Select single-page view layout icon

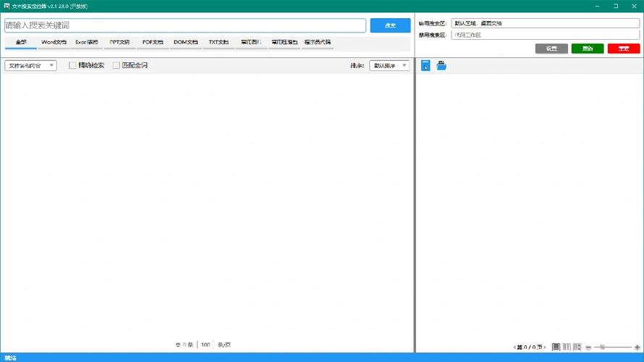556,348
